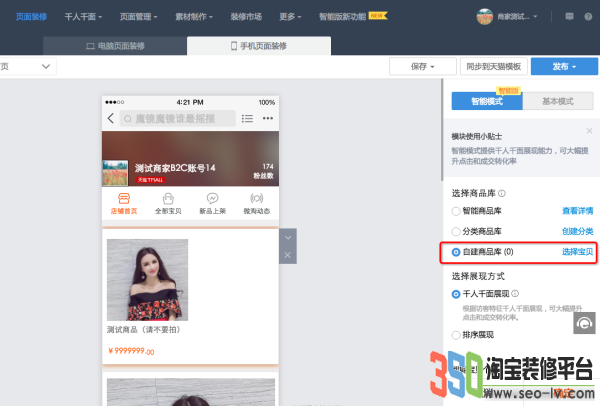Expand the 商家测试 account dropdown
The height and width of the screenshot is (406, 600).
(517, 16)
